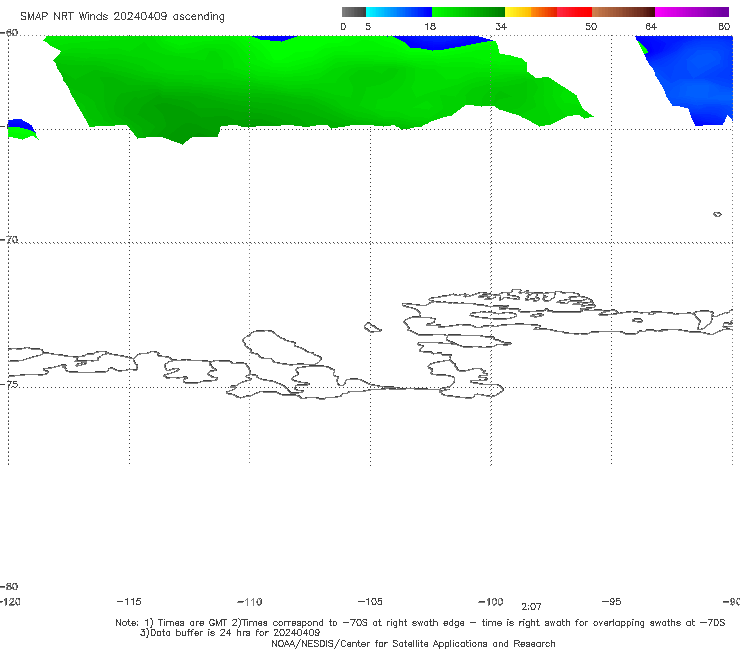Screen dimensions: 740x650
Task: Choose the brown segment of the color bar
Action: pyautogui.click(x=623, y=12)
